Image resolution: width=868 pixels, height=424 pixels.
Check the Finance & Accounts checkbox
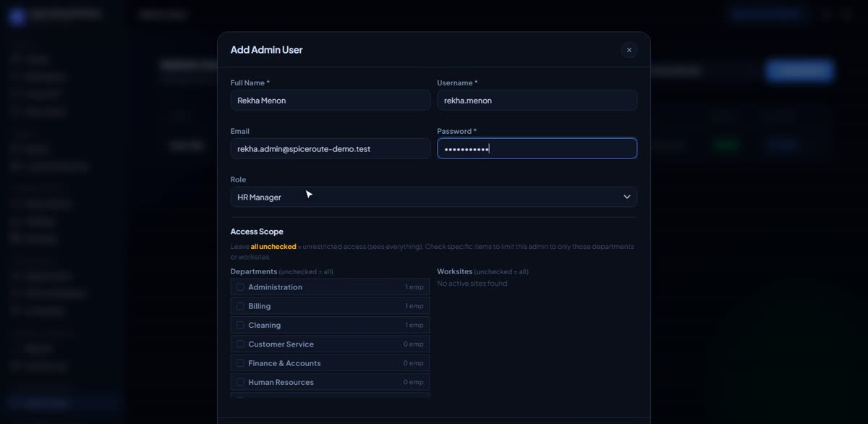[x=240, y=363]
